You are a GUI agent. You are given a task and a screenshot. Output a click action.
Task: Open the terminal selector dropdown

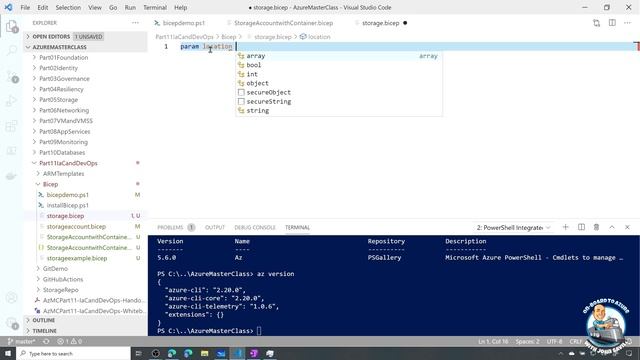point(513,227)
